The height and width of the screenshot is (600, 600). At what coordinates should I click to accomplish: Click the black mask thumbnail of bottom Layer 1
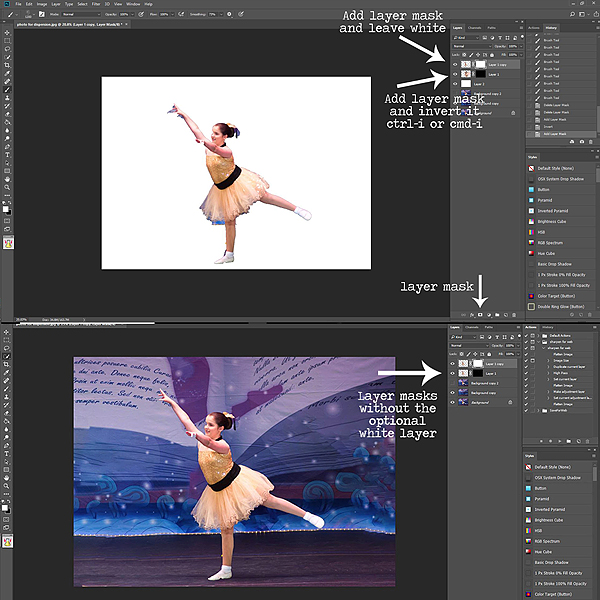click(478, 373)
